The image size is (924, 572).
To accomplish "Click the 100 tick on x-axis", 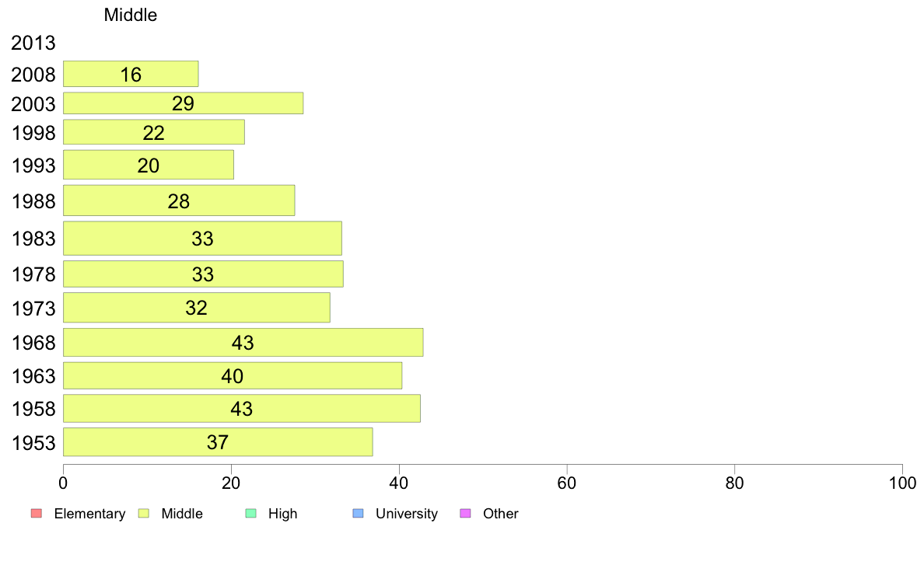I will [x=902, y=483].
